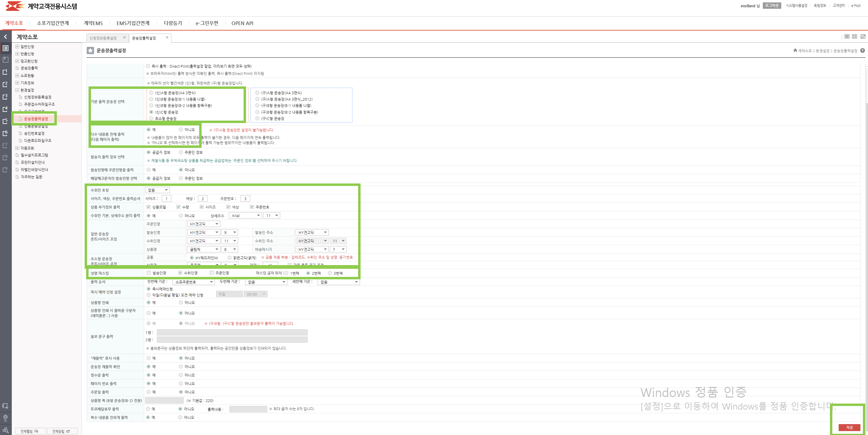The width and height of the screenshot is (868, 435).
Task: Click the 사이즈 output order input field
Action: 167,199
